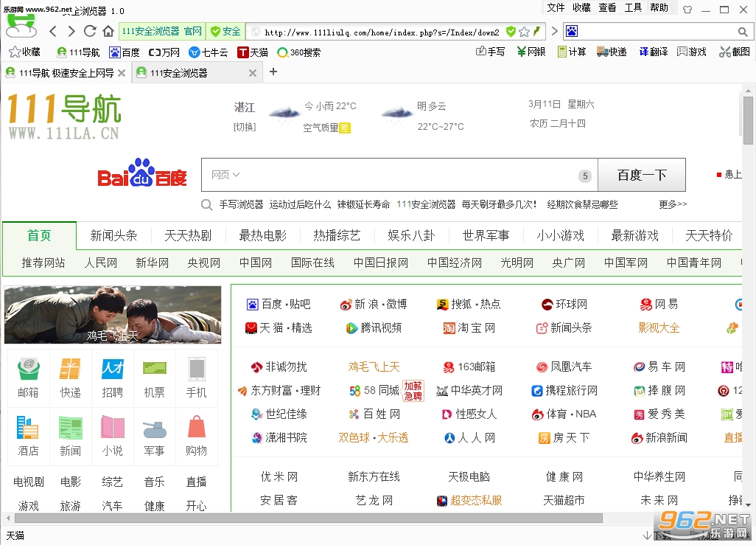Open the 天猫 bookmark in favorites bar

pos(253,52)
